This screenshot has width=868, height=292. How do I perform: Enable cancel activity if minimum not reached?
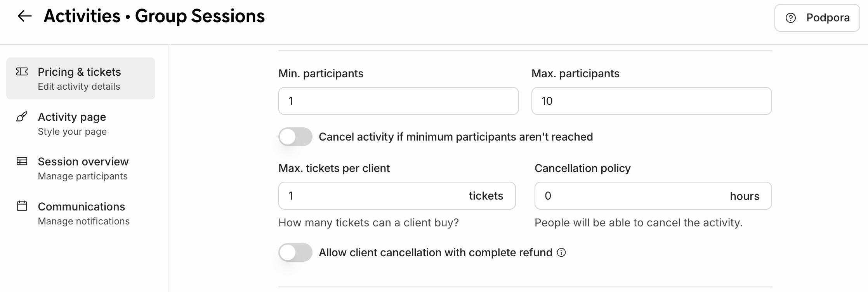[295, 137]
